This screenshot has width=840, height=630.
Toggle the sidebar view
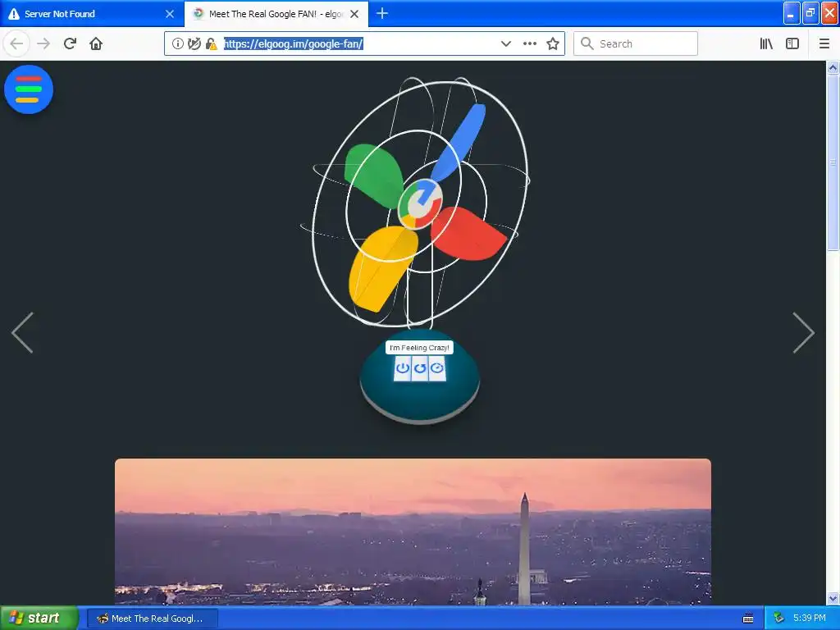(x=792, y=44)
